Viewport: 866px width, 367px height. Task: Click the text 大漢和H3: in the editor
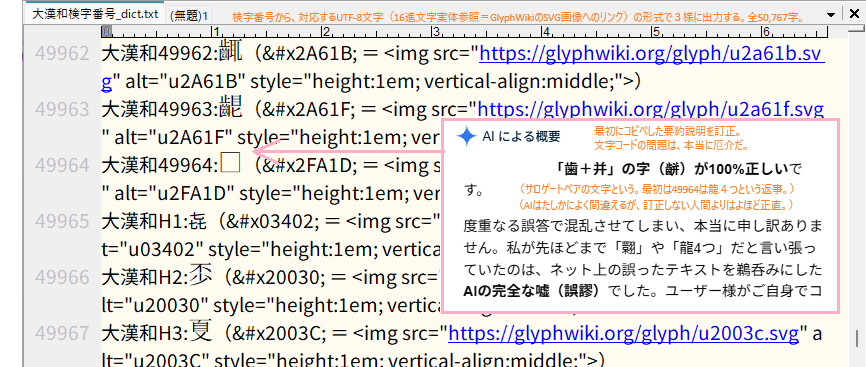click(146, 333)
